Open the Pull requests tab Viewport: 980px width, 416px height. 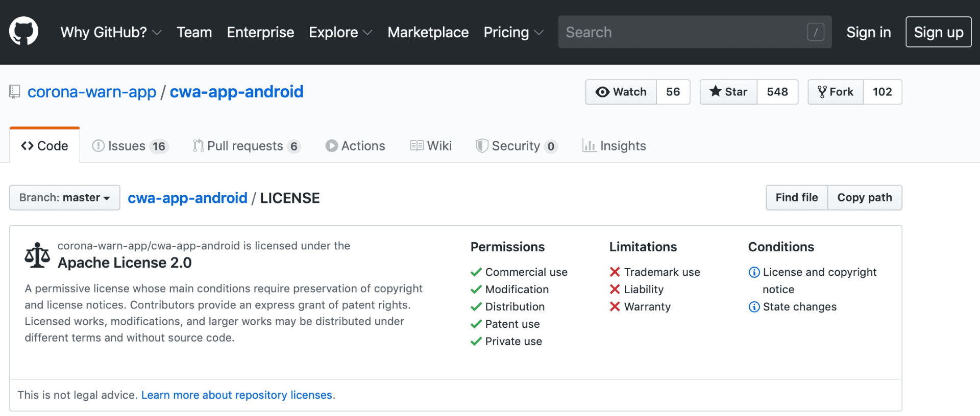tap(247, 146)
